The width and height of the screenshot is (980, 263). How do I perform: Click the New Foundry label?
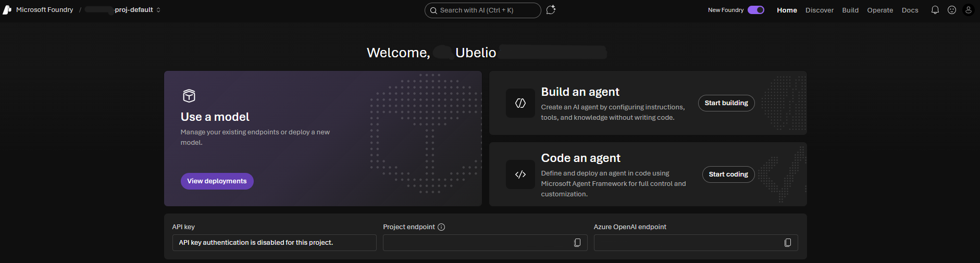(726, 10)
